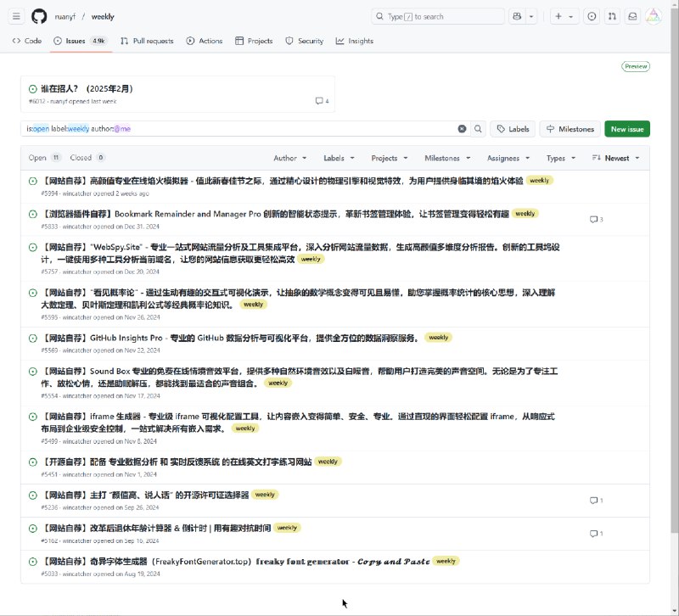
Task: Switch to the Pull requests tab
Action: click(x=147, y=41)
